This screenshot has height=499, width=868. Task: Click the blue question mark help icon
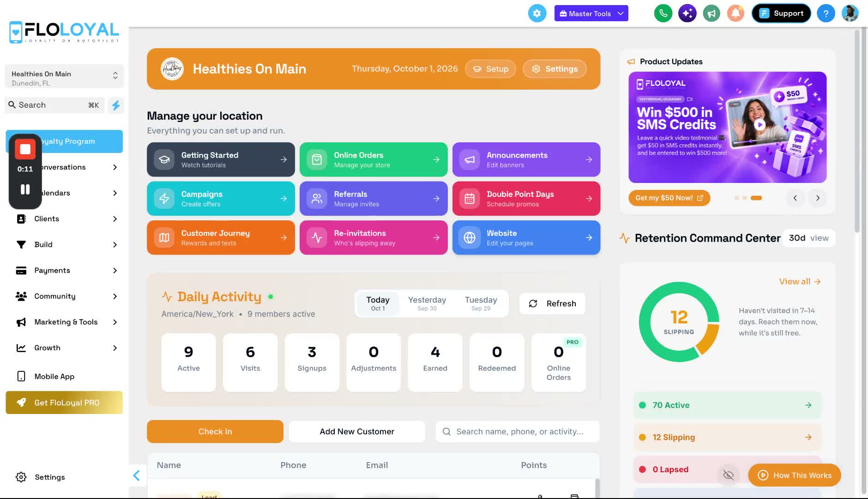pos(826,13)
